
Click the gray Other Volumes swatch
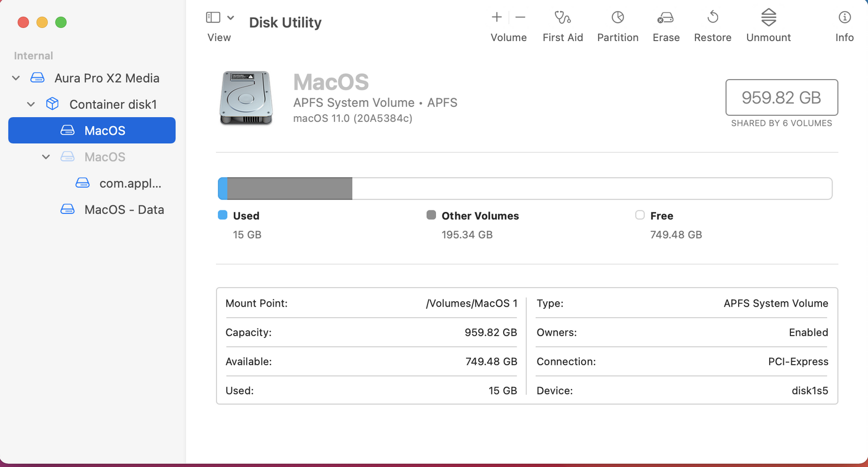(431, 215)
